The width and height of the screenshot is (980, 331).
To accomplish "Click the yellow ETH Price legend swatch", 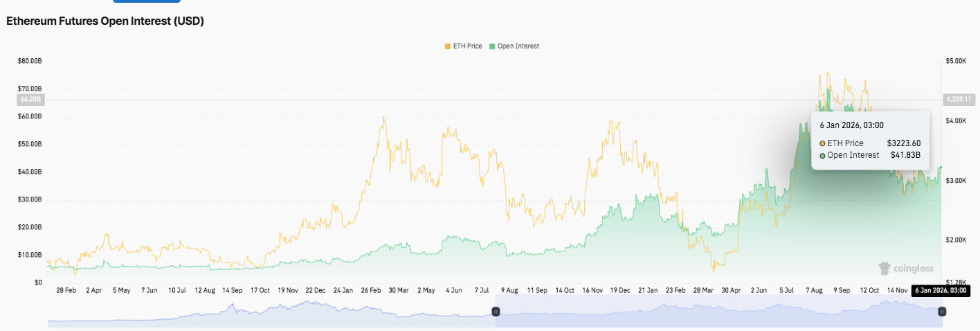I will click(x=447, y=46).
